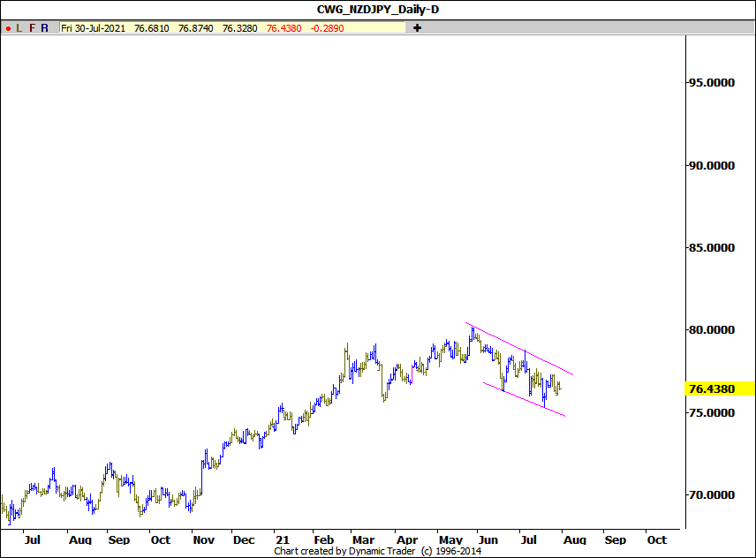Click the plus icon beside the data readout
This screenshot has width=756, height=558.
coord(417,28)
